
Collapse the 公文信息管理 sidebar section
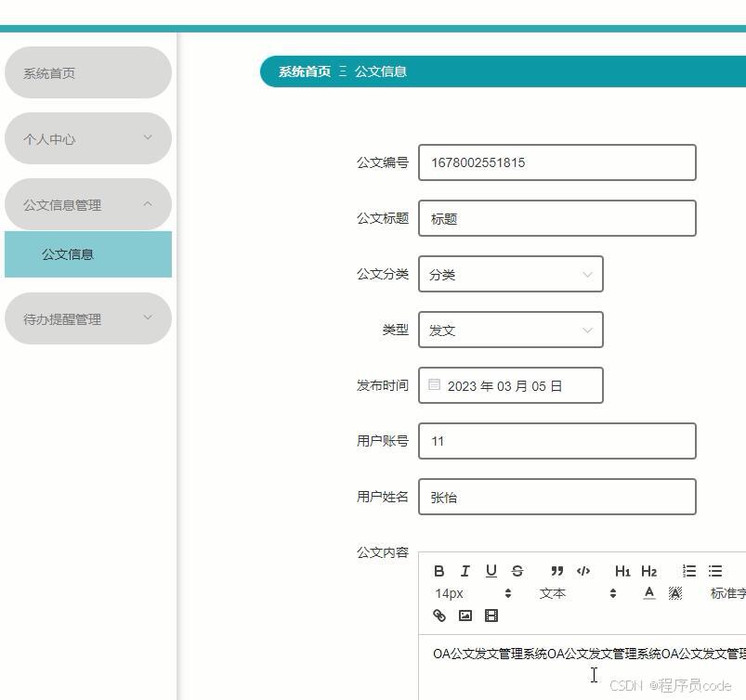(87, 204)
